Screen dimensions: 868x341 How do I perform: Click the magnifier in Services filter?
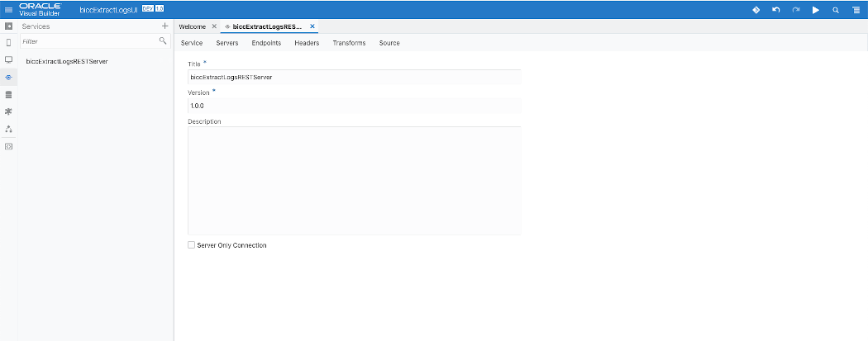(x=163, y=41)
